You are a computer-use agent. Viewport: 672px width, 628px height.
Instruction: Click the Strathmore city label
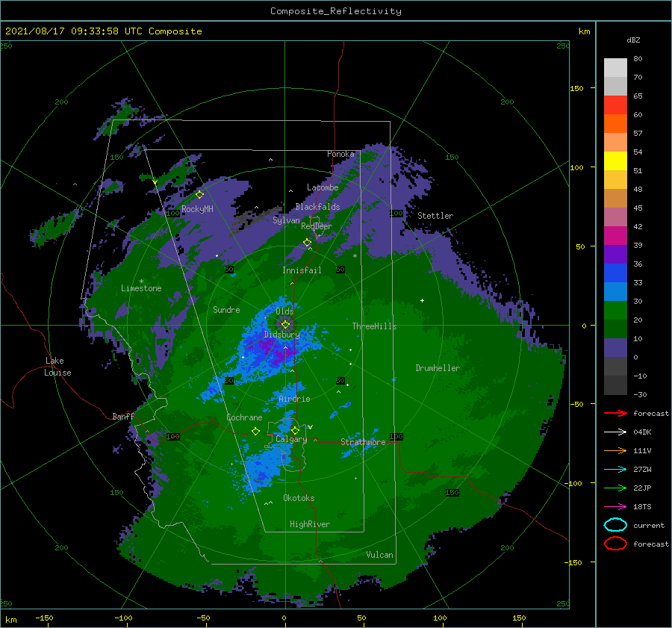click(363, 442)
